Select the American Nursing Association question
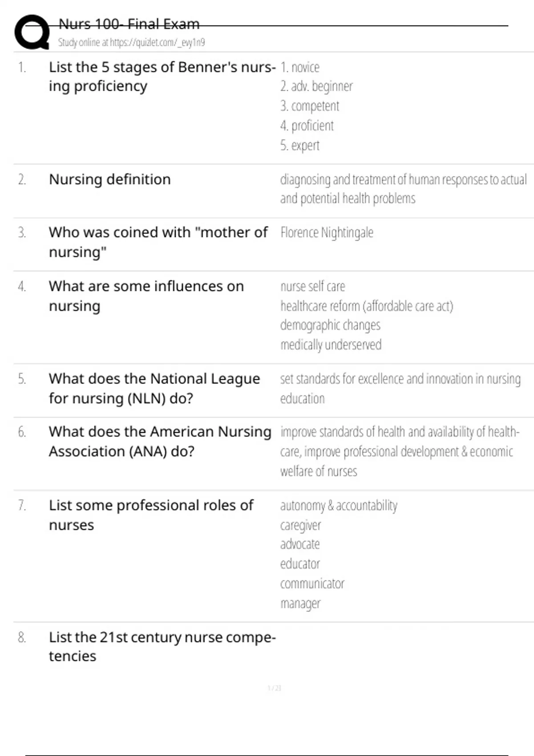 pyautogui.click(x=160, y=441)
